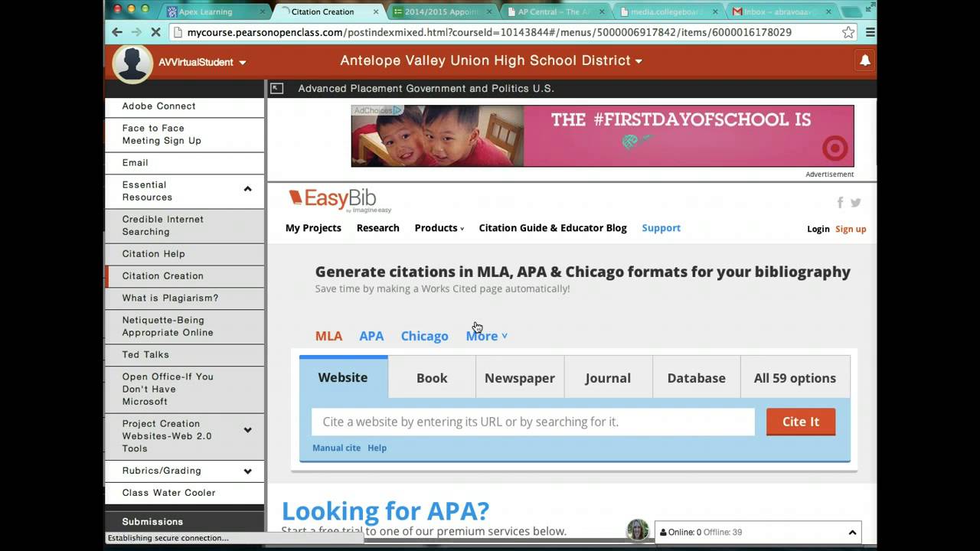Switch to the AP Central tab
The height and width of the screenshot is (551, 980).
(x=553, y=11)
